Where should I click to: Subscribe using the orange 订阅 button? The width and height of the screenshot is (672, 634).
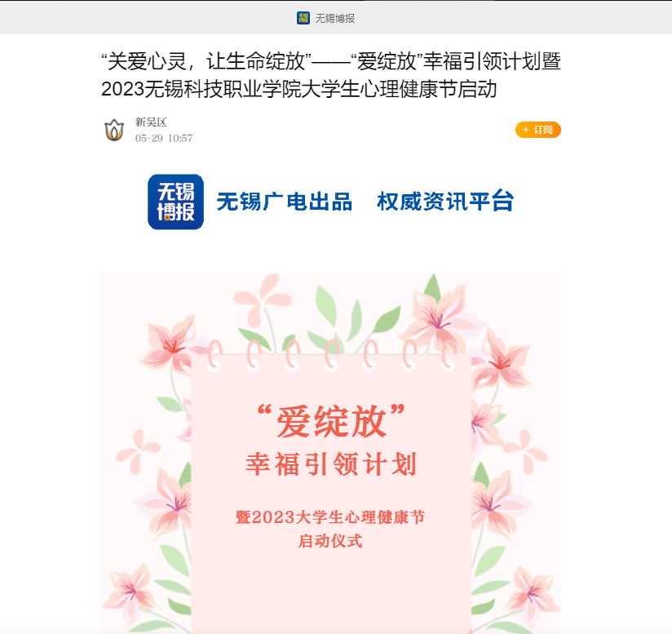click(x=538, y=130)
